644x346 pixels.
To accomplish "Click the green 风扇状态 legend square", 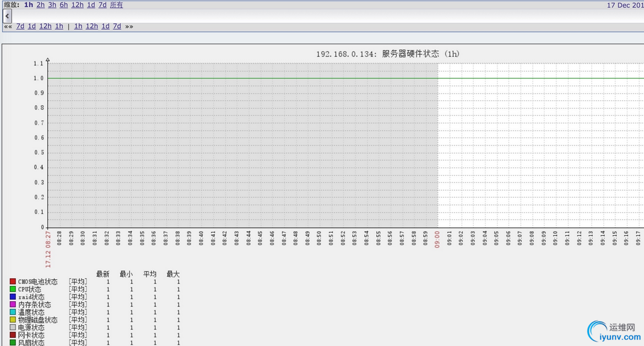I will pyautogui.click(x=12, y=342).
